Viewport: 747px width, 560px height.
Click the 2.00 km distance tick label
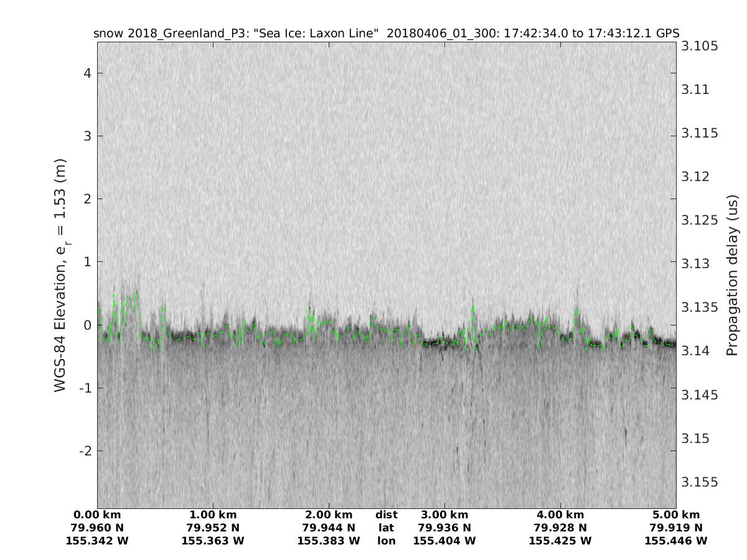pyautogui.click(x=329, y=515)
